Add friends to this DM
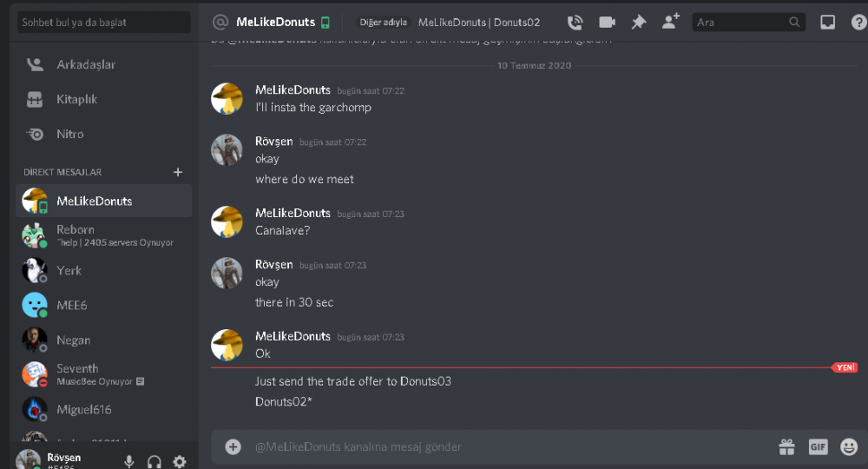Screen dimensions: 868x469 point(671,22)
